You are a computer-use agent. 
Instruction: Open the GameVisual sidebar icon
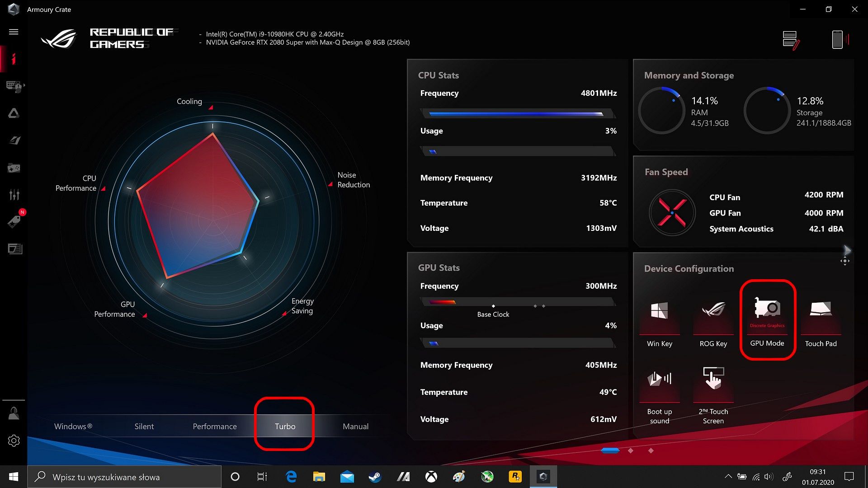coord(14,141)
